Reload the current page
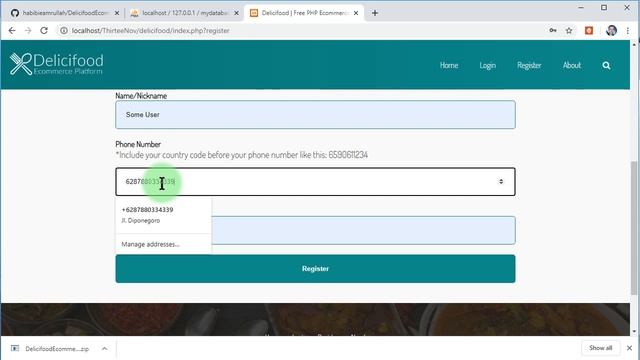The image size is (640, 360). pos(44,31)
